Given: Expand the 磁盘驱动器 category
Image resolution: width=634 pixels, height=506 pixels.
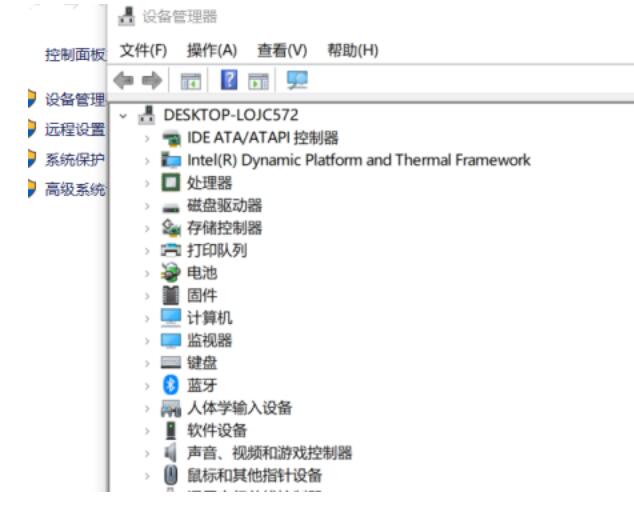Looking at the screenshot, I should click(147, 206).
